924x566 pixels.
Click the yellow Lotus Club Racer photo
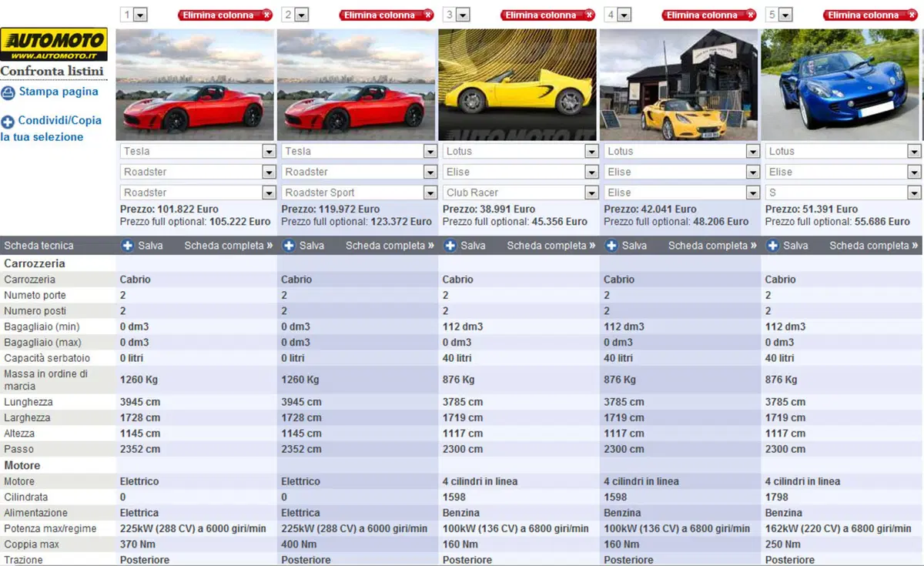point(517,85)
